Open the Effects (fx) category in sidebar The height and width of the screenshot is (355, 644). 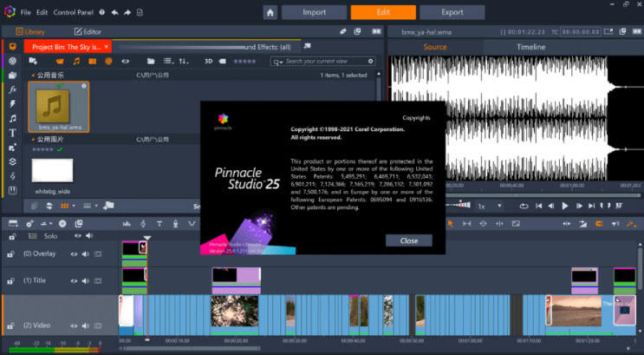(12, 89)
